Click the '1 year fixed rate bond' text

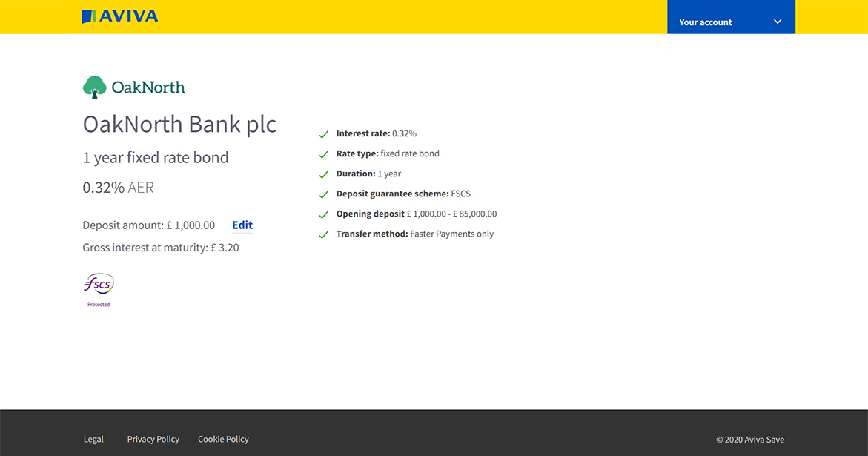tap(156, 158)
